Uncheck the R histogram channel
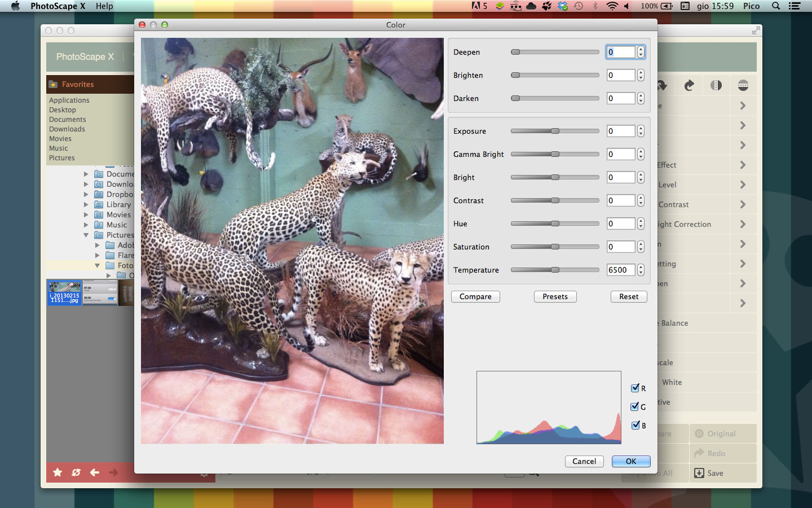Screen dimensions: 812x508 point(635,388)
